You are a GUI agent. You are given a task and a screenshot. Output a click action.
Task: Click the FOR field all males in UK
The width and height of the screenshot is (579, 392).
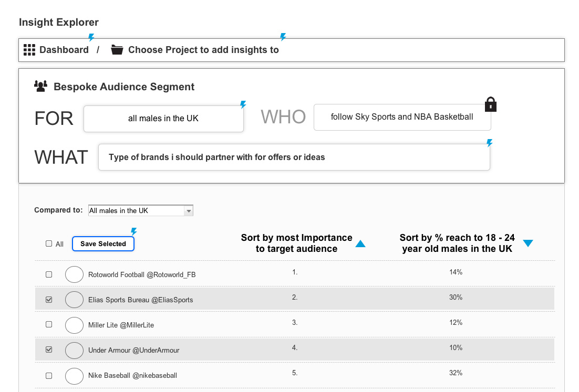pos(163,119)
